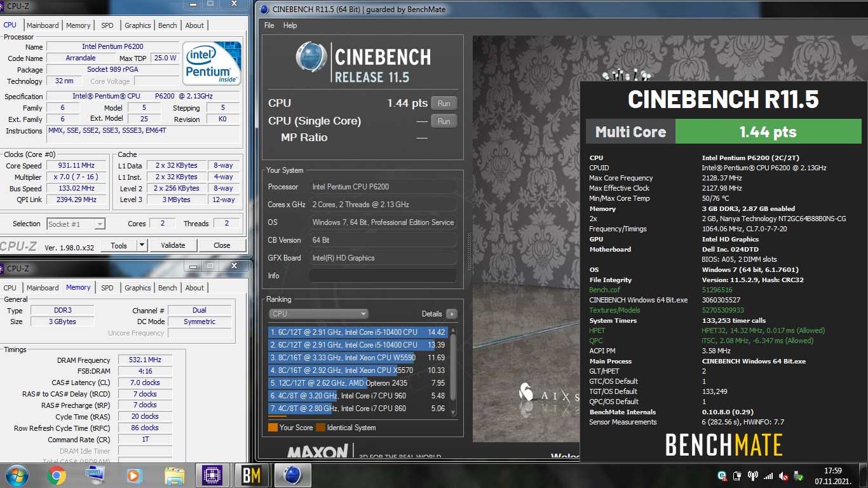Click the Intel Pentium inside logo
Viewport: 868px width, 488px height.
(212, 64)
